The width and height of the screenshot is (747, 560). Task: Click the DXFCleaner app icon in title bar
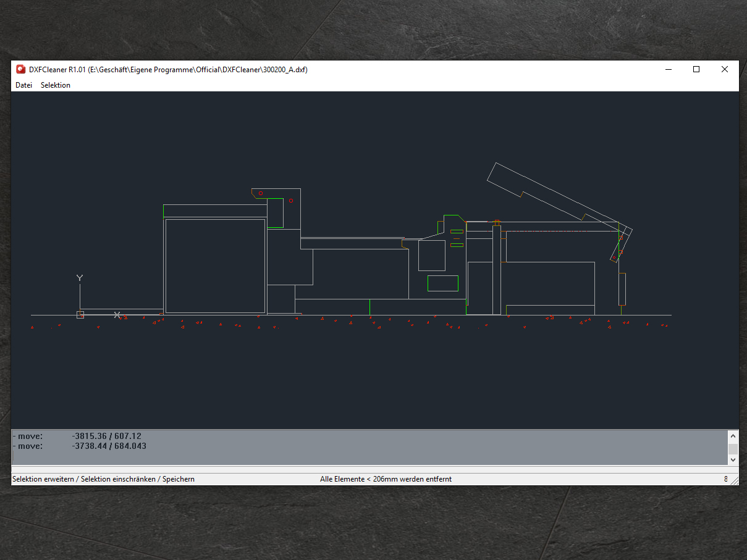[20, 69]
